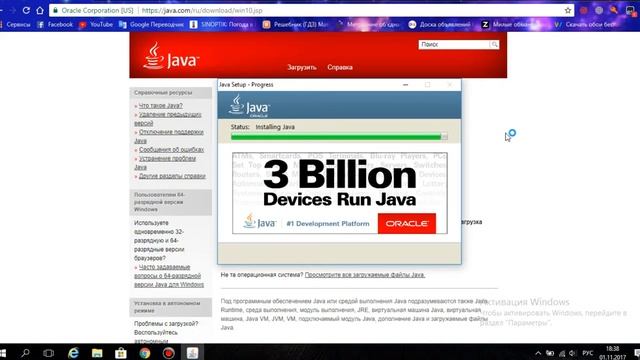Open File Explorer from the taskbar
The image size is (640, 360).
click(x=97, y=353)
